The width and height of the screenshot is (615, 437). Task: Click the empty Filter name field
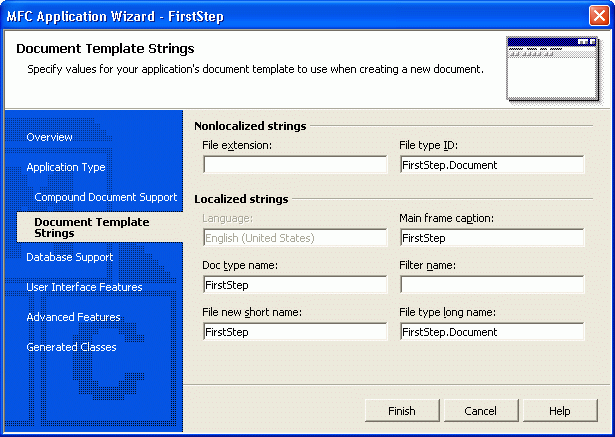[x=491, y=285]
